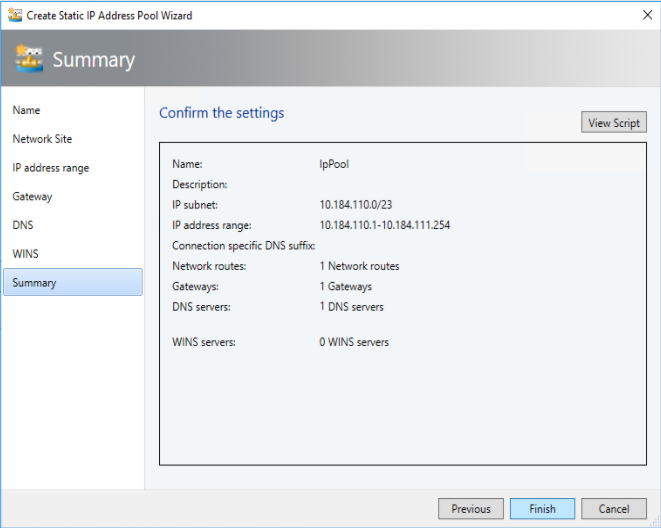Click the 'Connection specific DNS suffix:' label

(x=244, y=246)
